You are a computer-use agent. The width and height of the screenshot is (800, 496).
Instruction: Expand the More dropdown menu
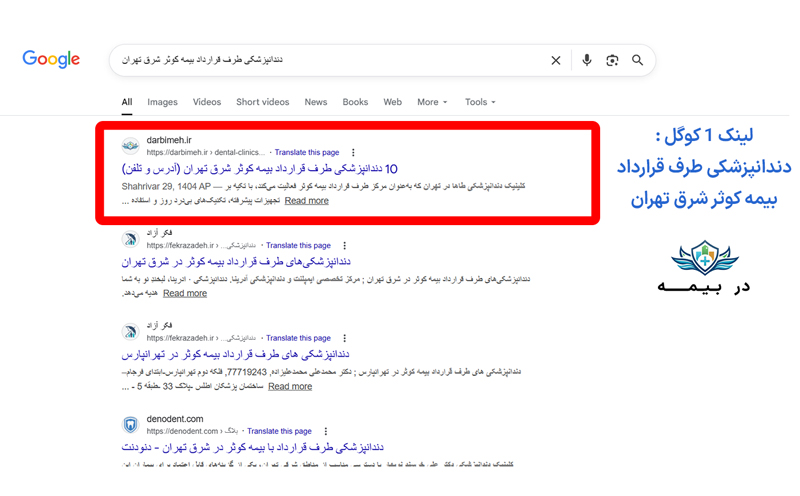point(432,102)
